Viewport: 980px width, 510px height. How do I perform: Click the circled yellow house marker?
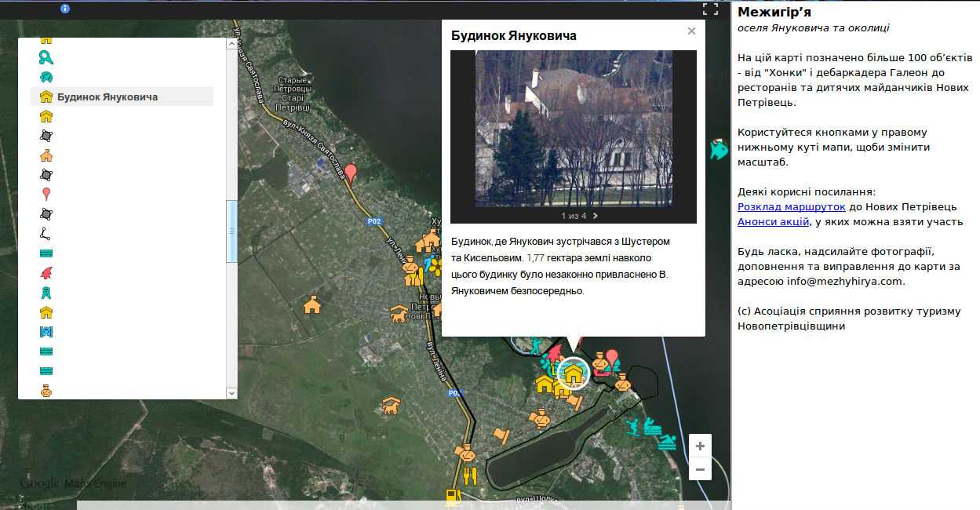574,373
